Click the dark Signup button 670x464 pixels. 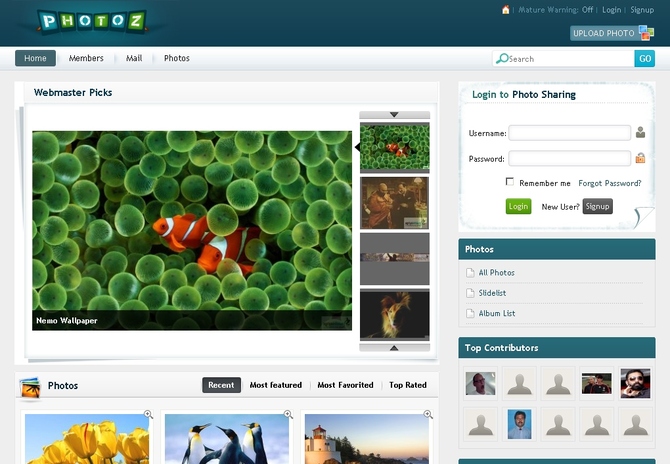(597, 206)
